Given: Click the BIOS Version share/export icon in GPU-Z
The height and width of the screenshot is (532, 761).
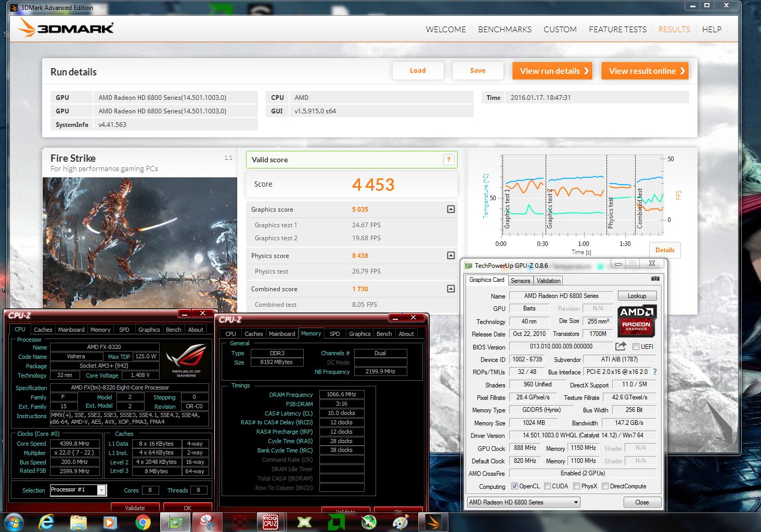Looking at the screenshot, I should (x=621, y=346).
